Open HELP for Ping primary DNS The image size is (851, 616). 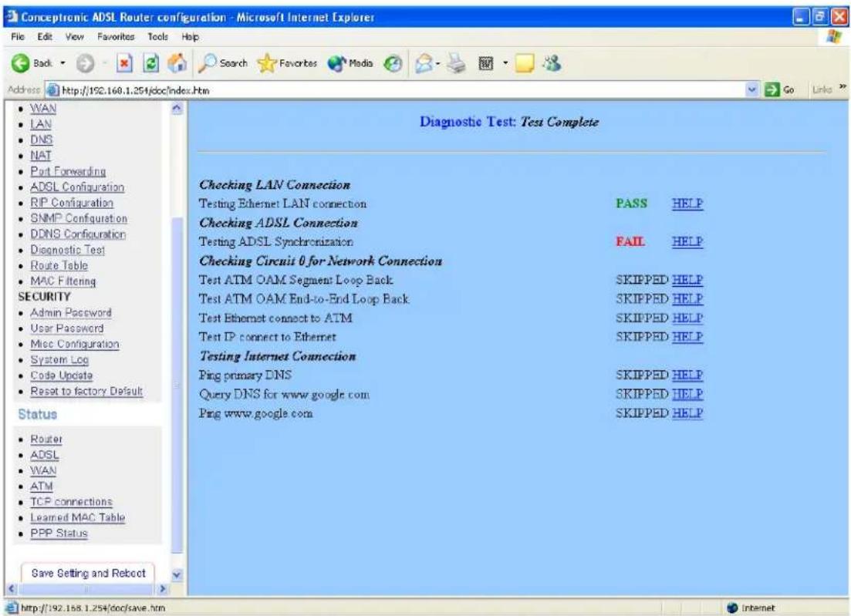pos(687,375)
